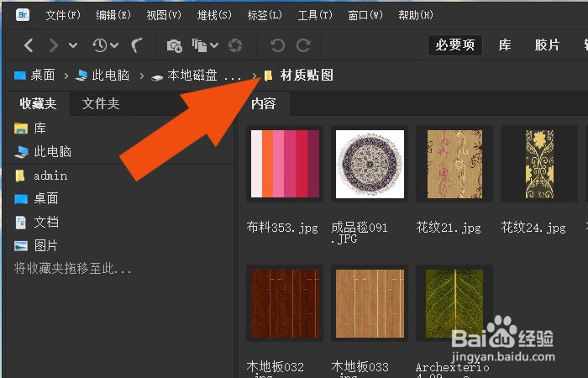Click the Camera Raw aperture icon
Image resolution: width=588 pixels, height=378 pixels.
235,45
